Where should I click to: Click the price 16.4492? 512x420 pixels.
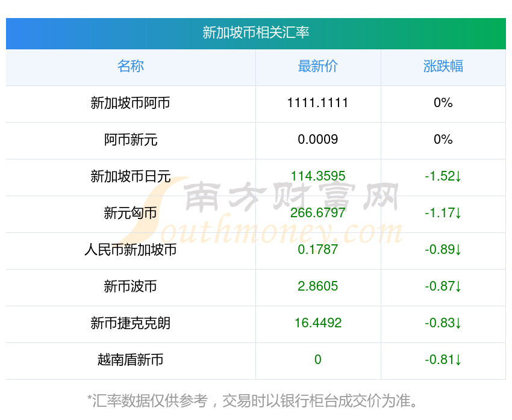(317, 323)
